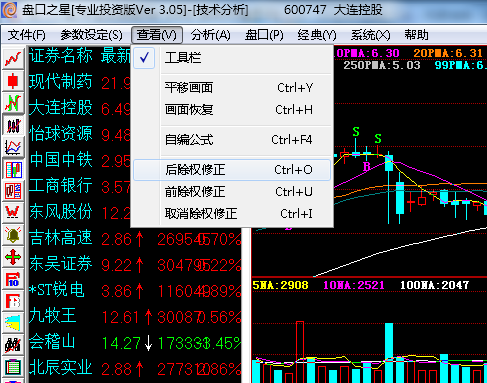Select the red four-way arrow cross icon

click(13, 257)
